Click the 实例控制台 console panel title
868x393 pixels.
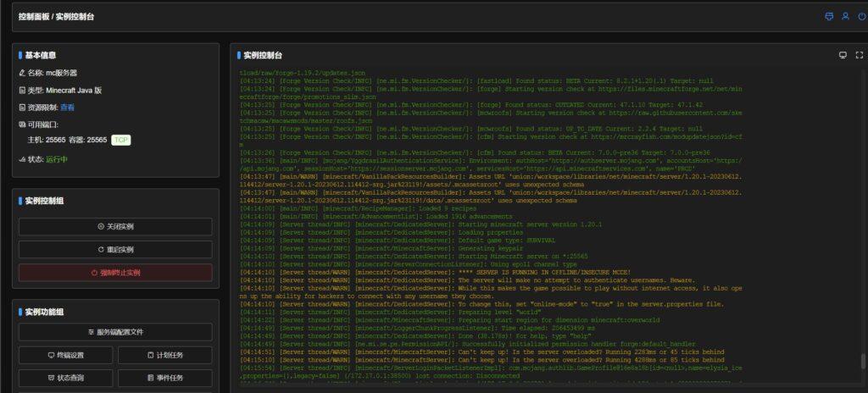click(263, 55)
